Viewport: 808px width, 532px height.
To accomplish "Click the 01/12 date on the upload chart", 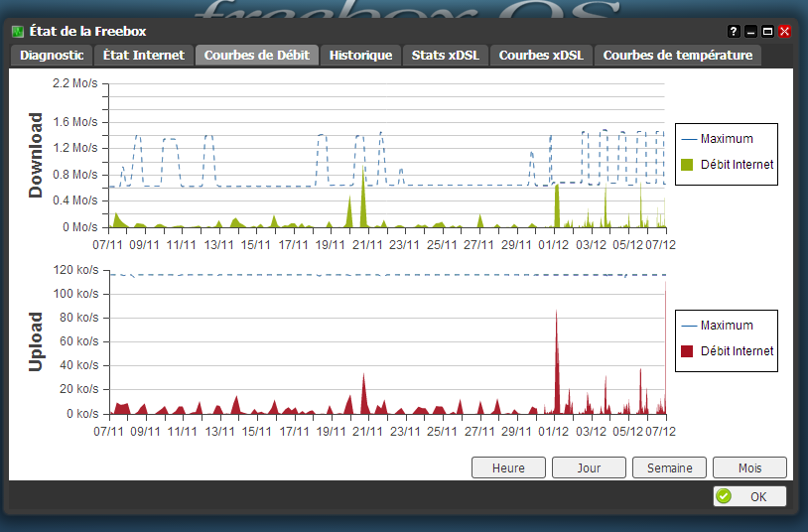I will pos(554,432).
